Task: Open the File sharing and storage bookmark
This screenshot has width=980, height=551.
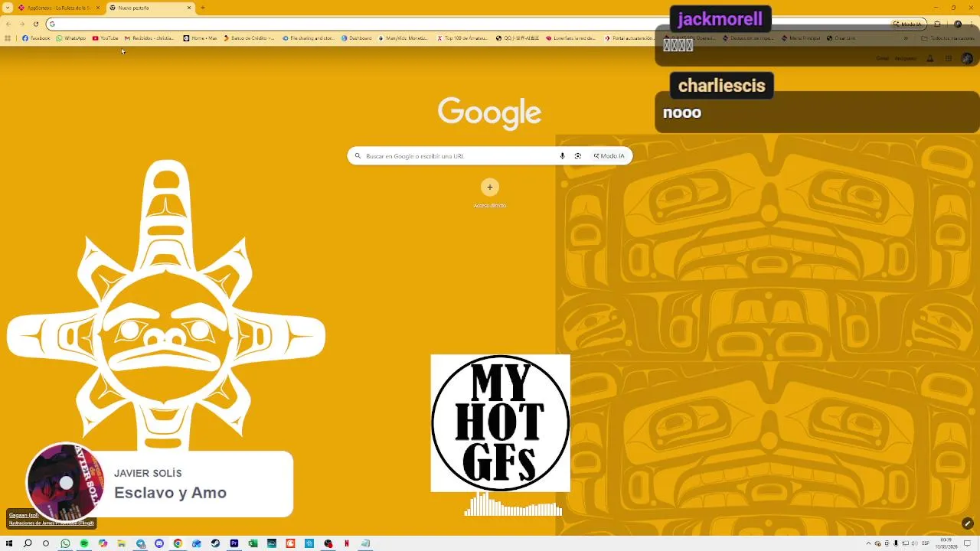Action: click(x=308, y=37)
